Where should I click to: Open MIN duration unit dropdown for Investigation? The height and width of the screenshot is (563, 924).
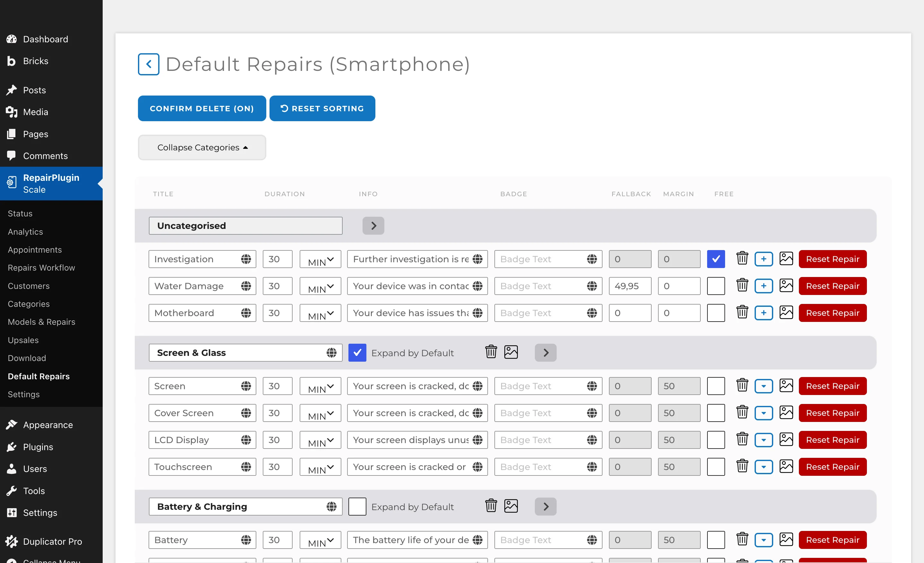coord(320,259)
